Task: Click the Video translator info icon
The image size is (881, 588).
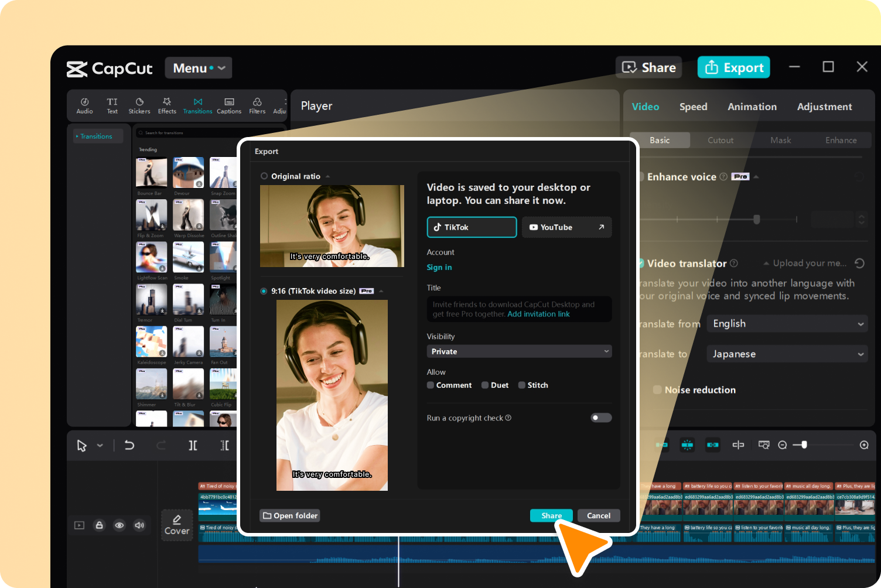Action: pos(734,264)
